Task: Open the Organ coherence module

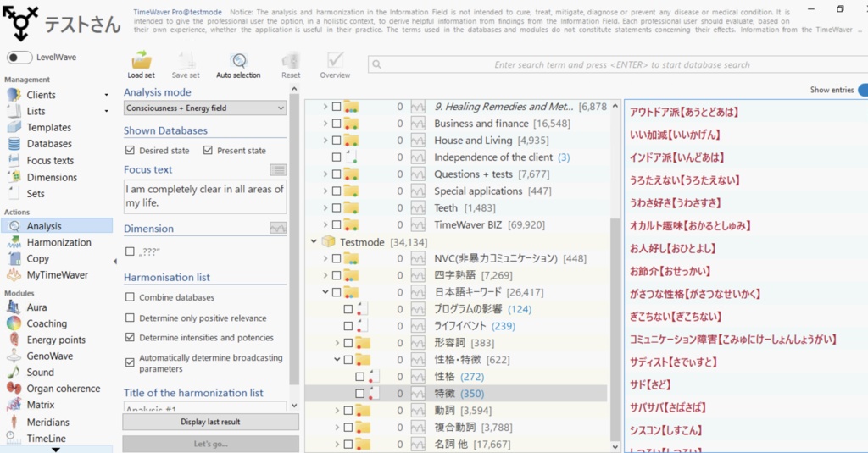Action: coord(63,389)
